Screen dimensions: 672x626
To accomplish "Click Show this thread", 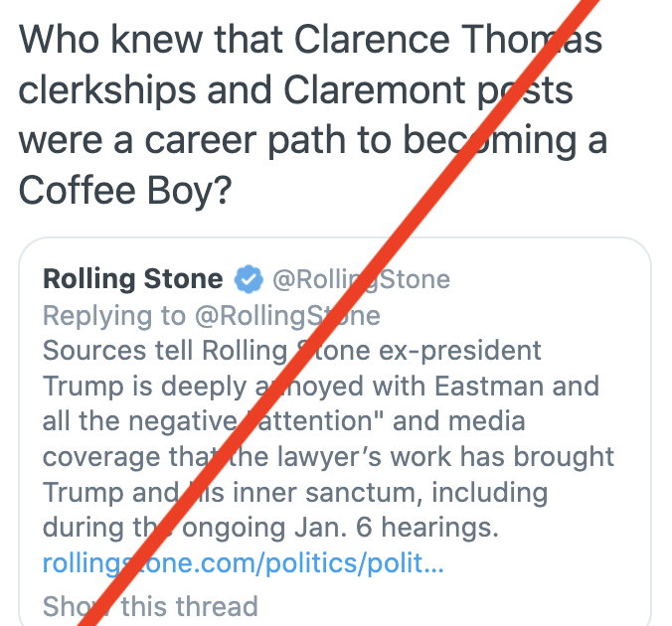I will click(150, 606).
